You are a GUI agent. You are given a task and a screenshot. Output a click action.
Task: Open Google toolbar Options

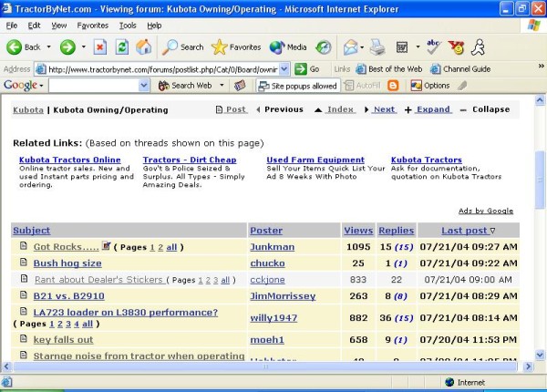pyautogui.click(x=430, y=86)
